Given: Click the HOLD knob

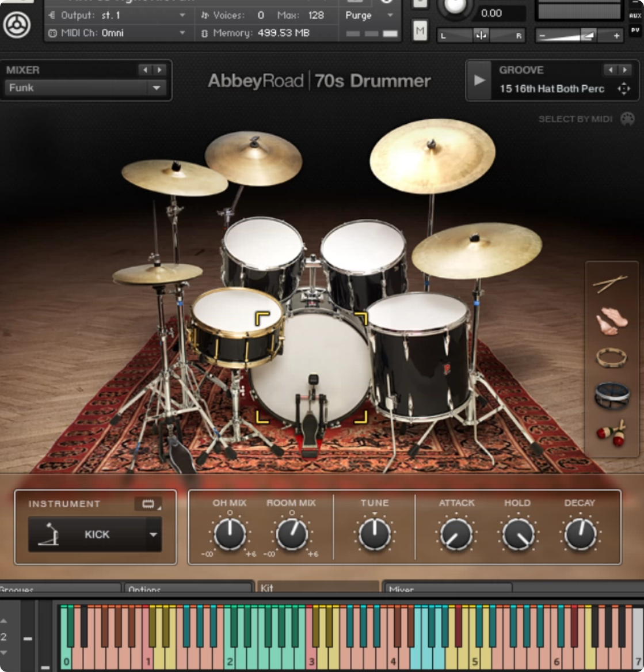Looking at the screenshot, I should tap(518, 534).
